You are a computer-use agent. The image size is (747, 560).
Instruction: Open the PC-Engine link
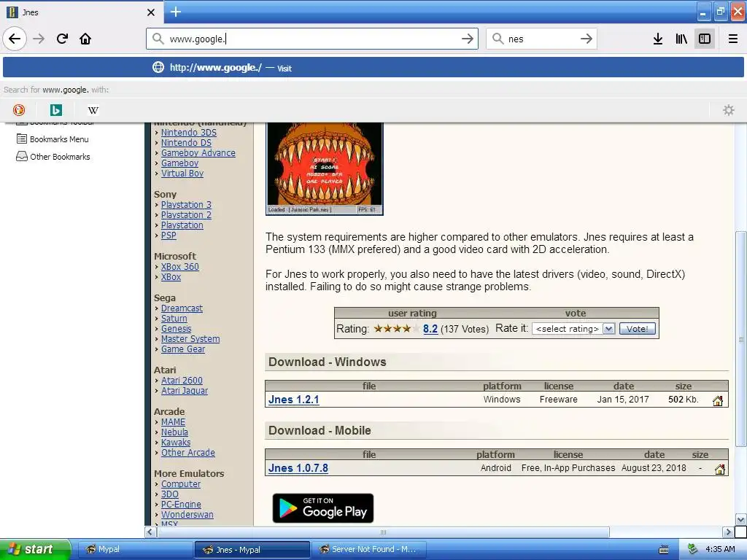[x=181, y=505]
